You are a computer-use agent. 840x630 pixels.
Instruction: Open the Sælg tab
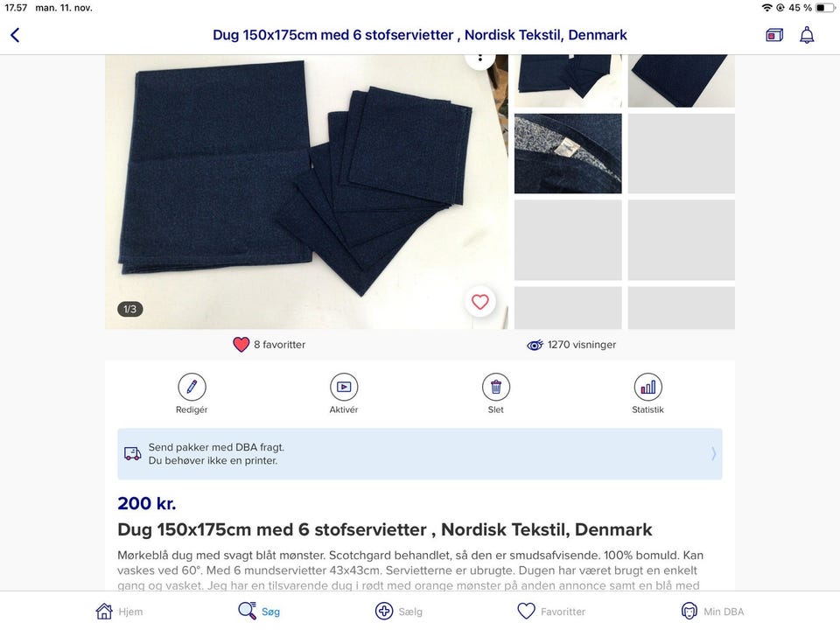[399, 612]
